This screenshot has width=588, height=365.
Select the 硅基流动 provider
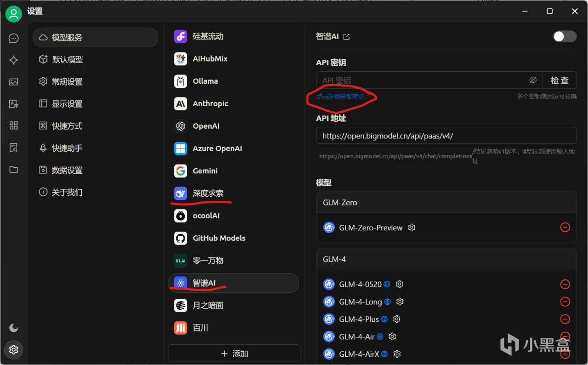pyautogui.click(x=233, y=36)
